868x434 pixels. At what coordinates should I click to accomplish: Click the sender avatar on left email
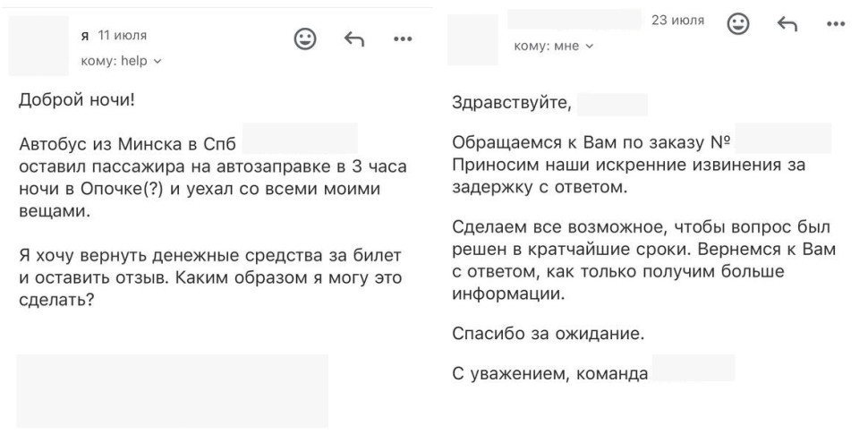(x=38, y=46)
